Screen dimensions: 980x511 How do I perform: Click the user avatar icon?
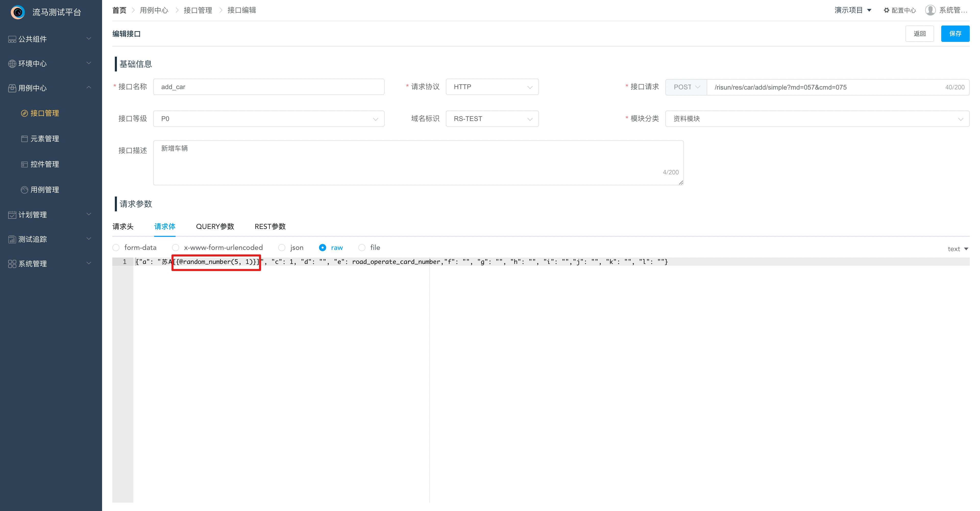(930, 10)
